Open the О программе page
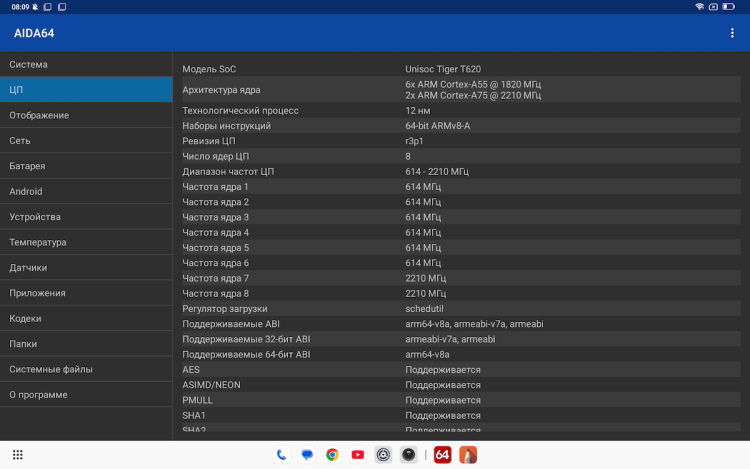Screen dimensions: 750x469 [86, 394]
